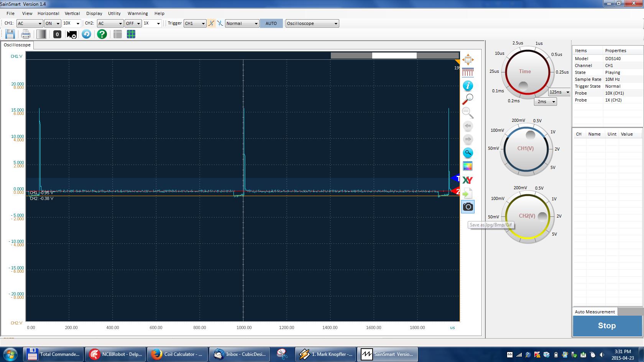Click the Auto Measurement tab label
Viewport: 644px width, 362px height.
point(595,312)
